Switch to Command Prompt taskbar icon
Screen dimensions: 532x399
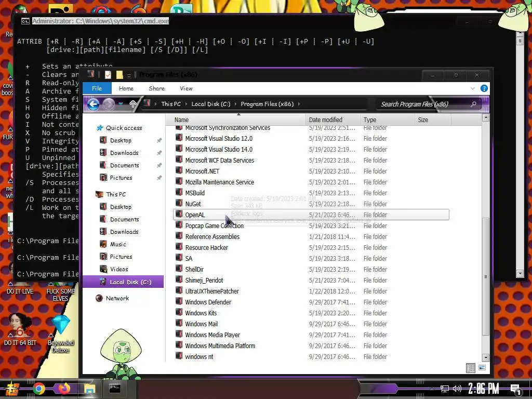tap(115, 389)
